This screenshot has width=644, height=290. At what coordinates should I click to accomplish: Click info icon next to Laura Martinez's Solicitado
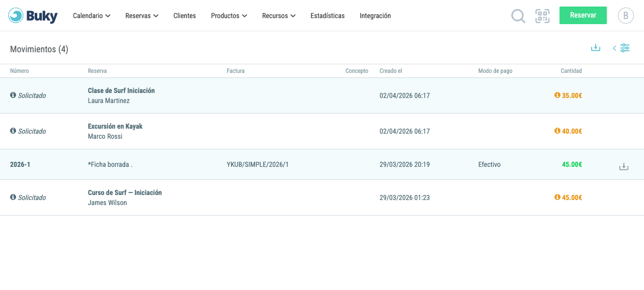pyautogui.click(x=13, y=95)
